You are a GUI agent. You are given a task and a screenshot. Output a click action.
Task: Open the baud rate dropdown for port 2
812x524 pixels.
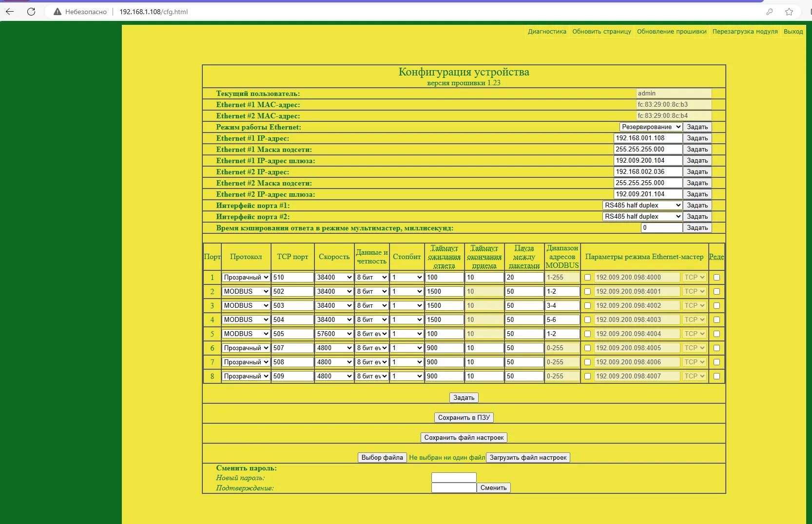pos(334,292)
